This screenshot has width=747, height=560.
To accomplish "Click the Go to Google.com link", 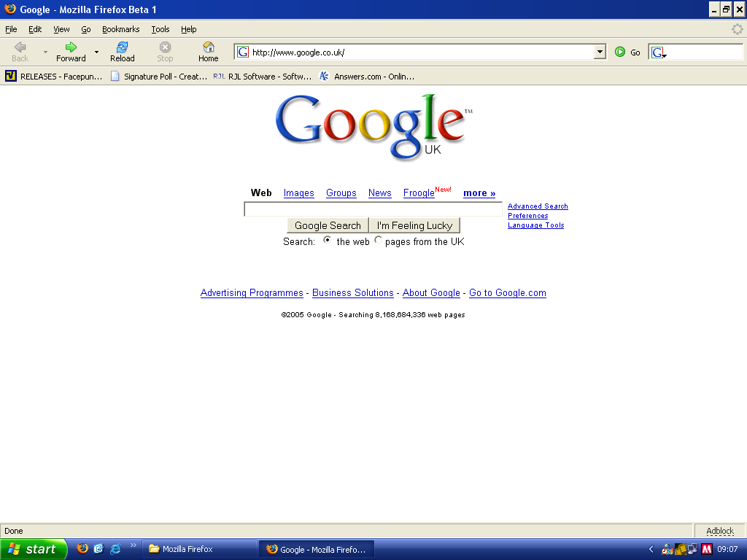I will [x=508, y=293].
